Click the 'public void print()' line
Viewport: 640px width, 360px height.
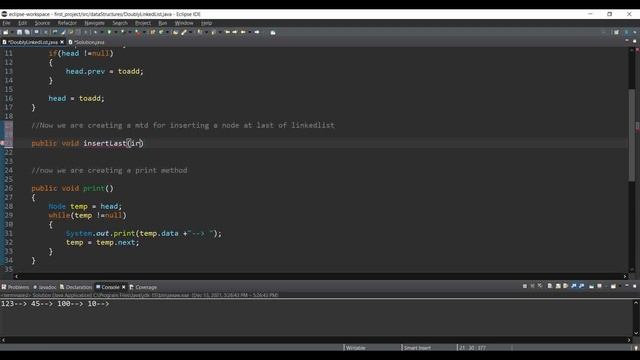pyautogui.click(x=73, y=189)
